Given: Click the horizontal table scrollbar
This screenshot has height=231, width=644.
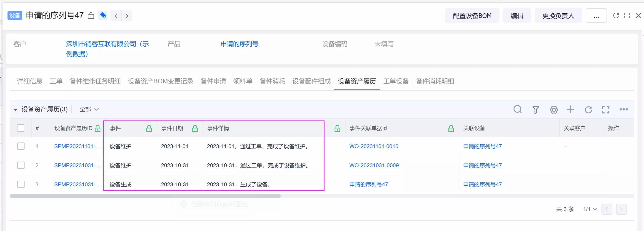Looking at the screenshot, I should (x=145, y=196).
